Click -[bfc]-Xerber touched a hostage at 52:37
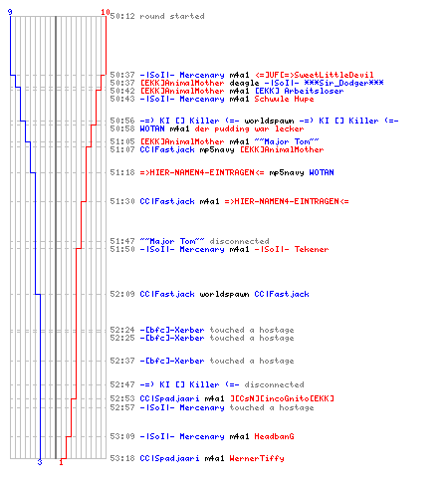 pos(202,361)
